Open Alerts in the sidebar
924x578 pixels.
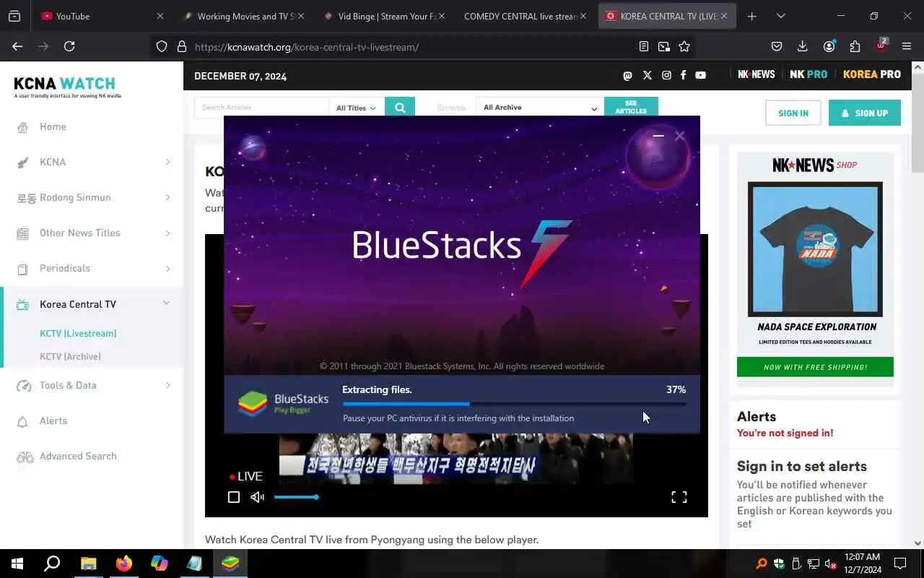pyautogui.click(x=53, y=420)
